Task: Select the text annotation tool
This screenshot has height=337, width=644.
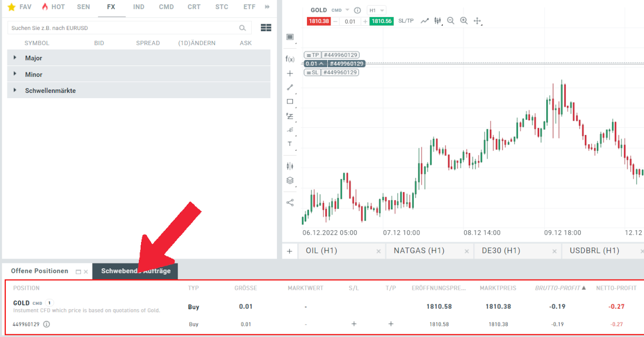Action: pos(290,143)
